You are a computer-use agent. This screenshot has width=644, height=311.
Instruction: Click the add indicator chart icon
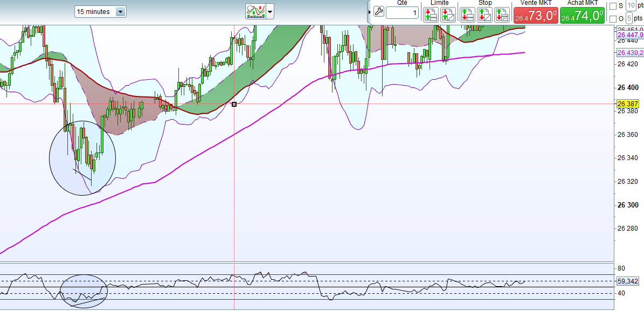pyautogui.click(x=256, y=11)
